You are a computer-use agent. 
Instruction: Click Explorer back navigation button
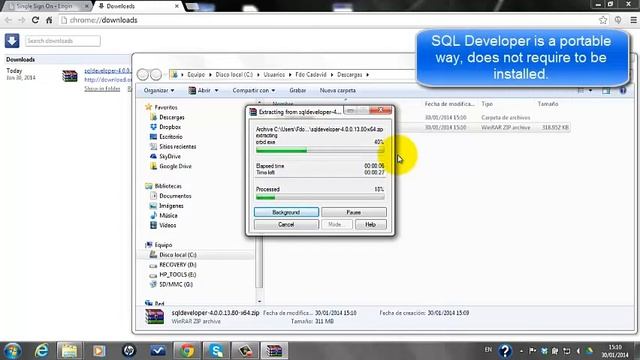[x=143, y=75]
